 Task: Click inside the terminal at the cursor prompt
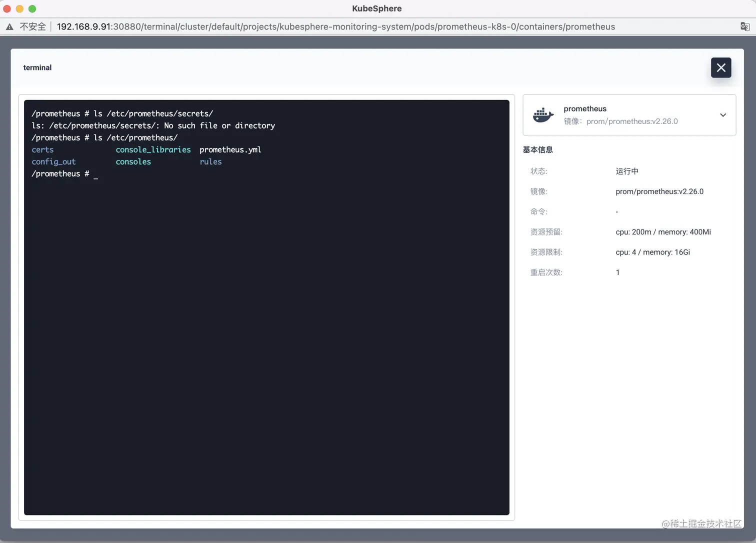tap(95, 174)
